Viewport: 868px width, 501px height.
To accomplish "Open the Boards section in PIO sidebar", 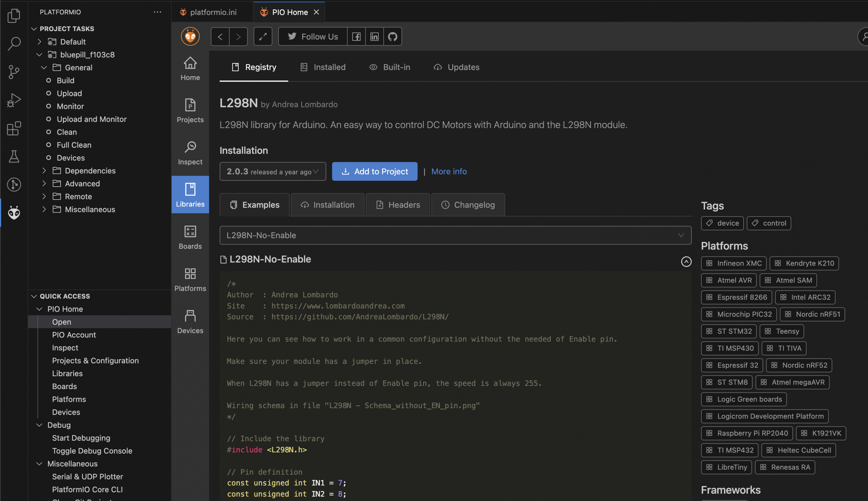I will pyautogui.click(x=190, y=237).
